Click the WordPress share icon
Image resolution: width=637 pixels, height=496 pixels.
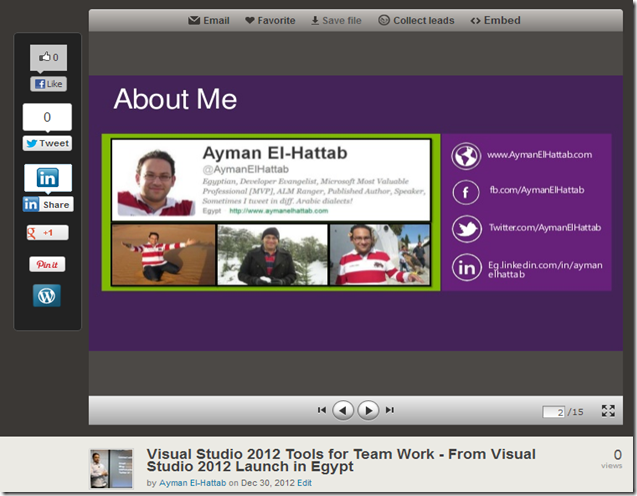point(47,296)
